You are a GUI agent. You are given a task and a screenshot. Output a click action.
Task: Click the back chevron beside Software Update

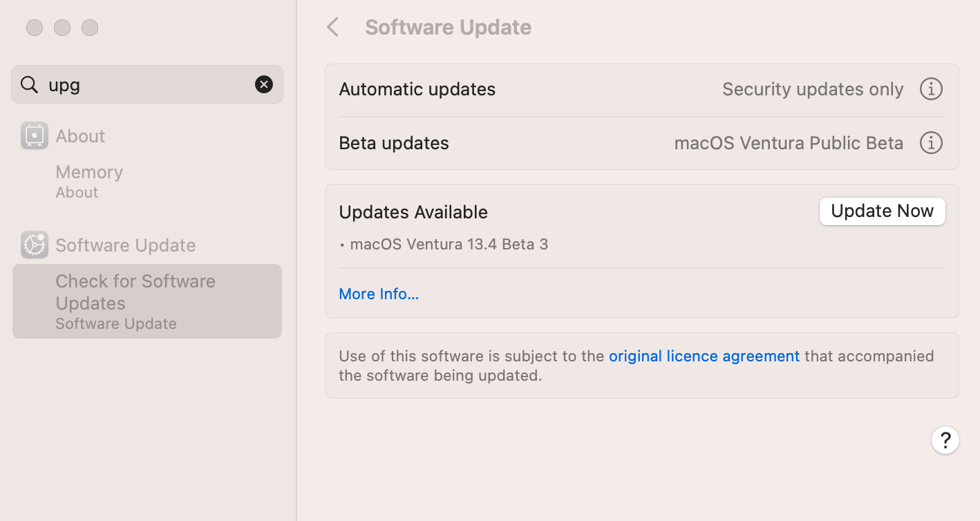click(333, 28)
